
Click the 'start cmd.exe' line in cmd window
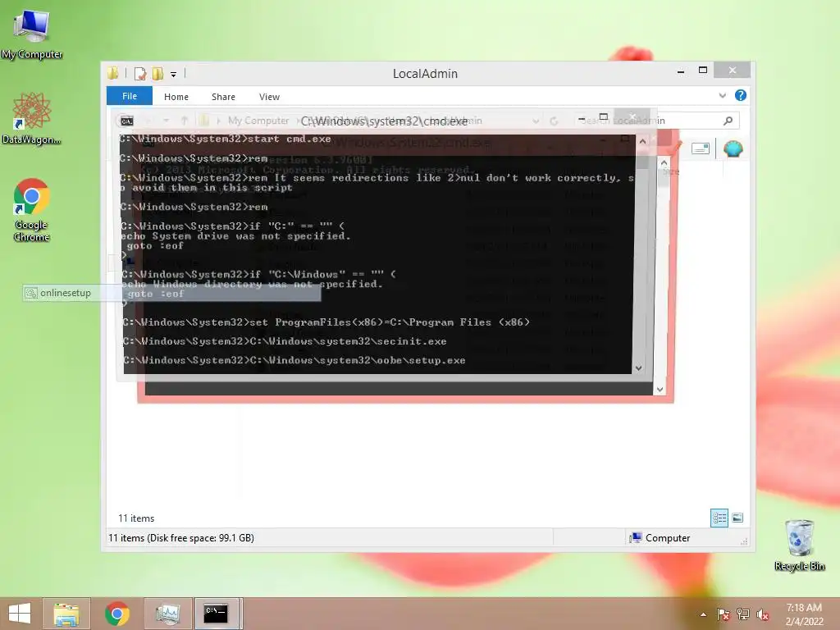tap(225, 139)
